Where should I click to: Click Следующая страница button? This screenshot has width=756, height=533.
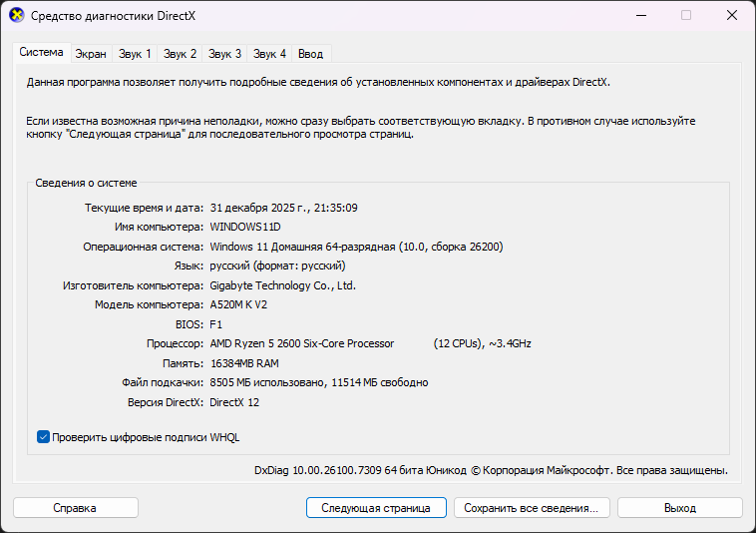coord(376,508)
